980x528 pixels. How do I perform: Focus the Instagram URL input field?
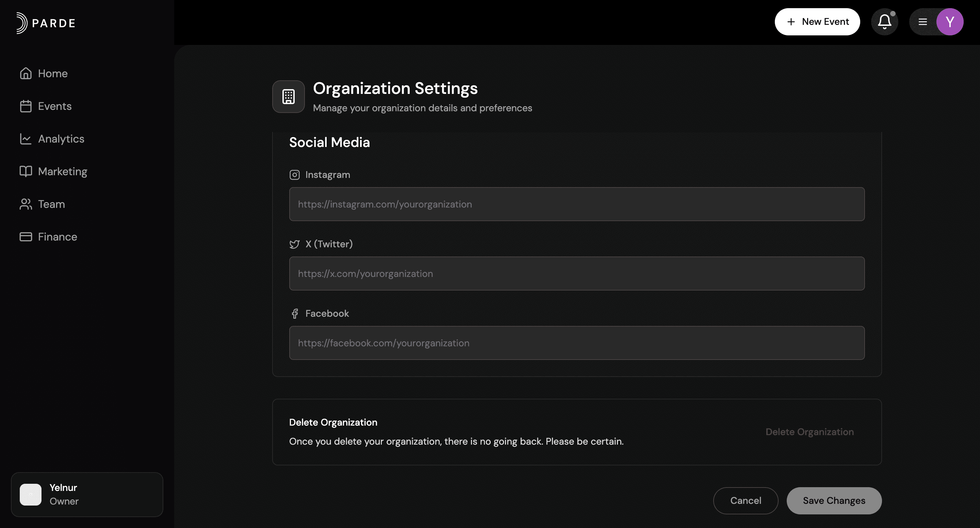pyautogui.click(x=576, y=204)
